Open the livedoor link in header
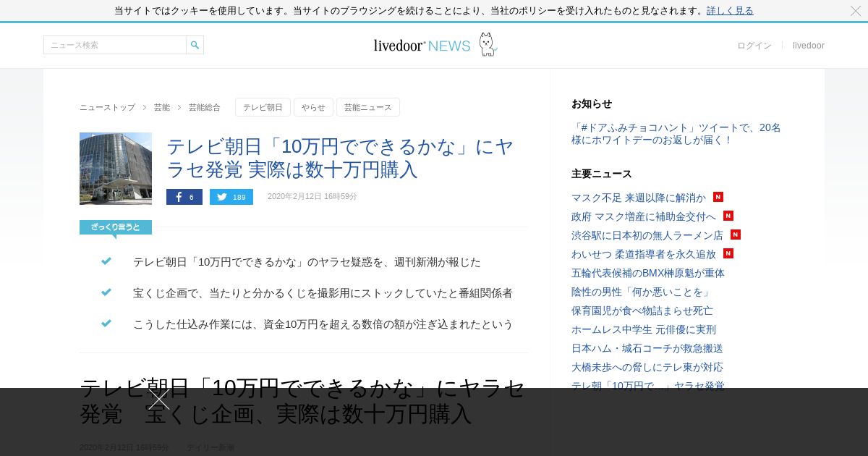The image size is (868, 456). pos(809,46)
